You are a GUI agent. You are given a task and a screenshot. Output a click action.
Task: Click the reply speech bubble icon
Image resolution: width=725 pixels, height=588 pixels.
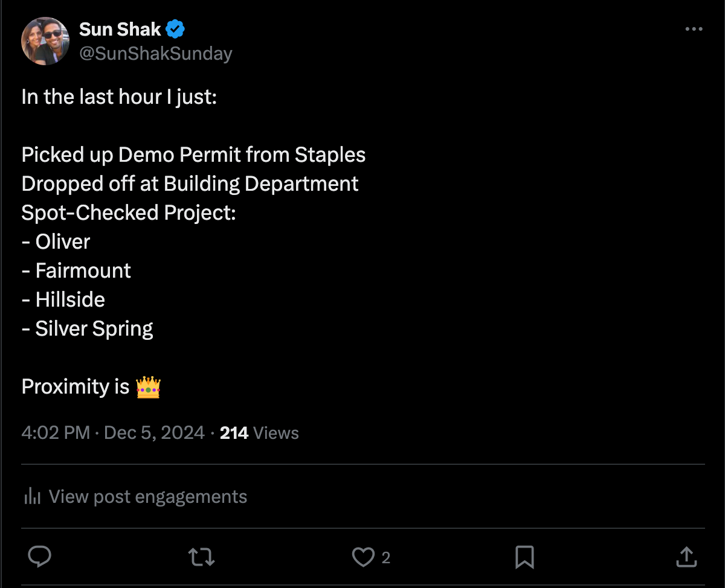(x=40, y=557)
